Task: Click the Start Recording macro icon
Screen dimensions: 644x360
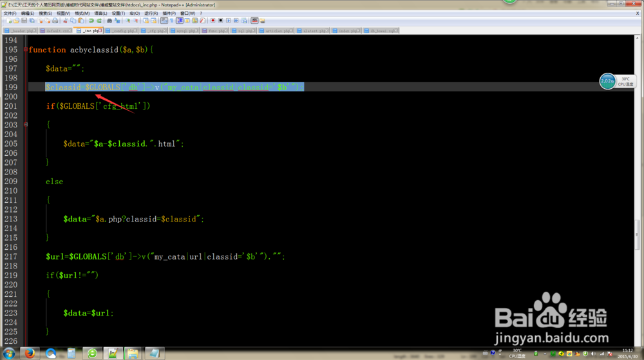Action: point(213,21)
